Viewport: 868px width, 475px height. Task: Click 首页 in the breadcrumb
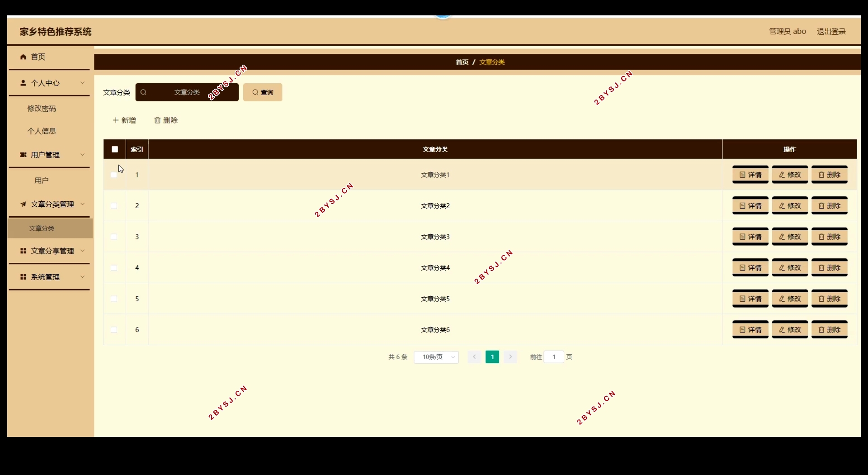click(x=462, y=62)
